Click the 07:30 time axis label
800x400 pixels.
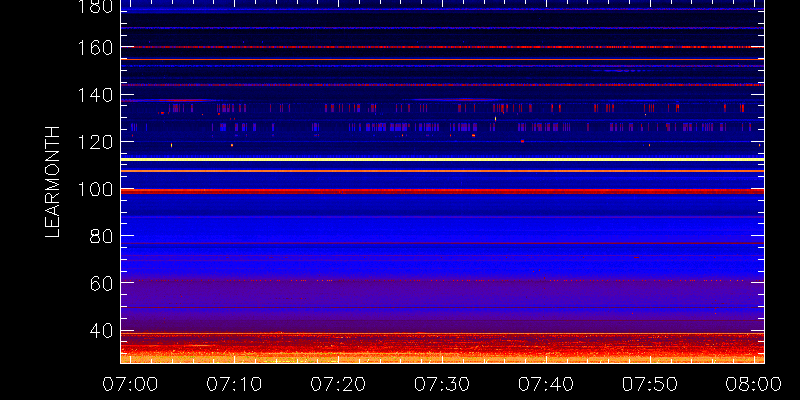tap(442, 384)
